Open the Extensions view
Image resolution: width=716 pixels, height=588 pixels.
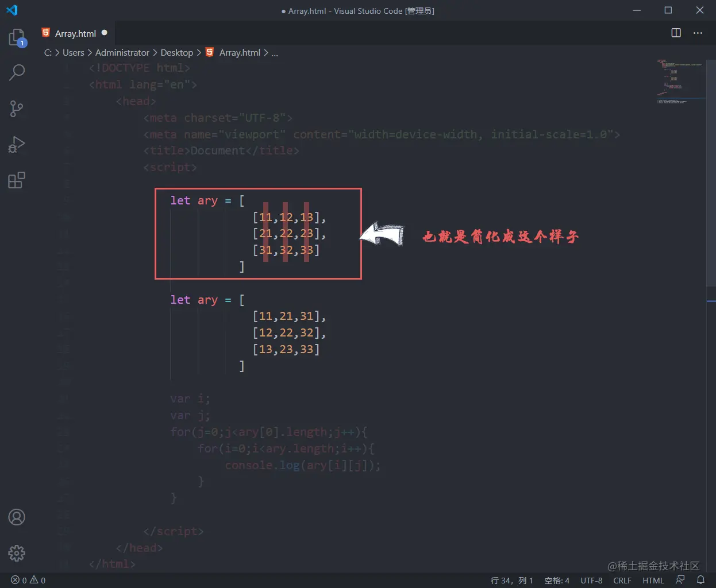(17, 180)
